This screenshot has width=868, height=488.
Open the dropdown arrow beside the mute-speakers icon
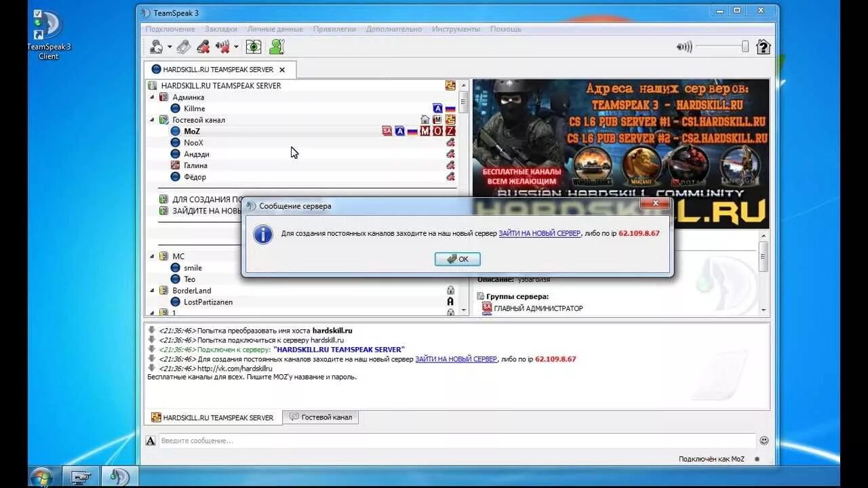click(236, 47)
